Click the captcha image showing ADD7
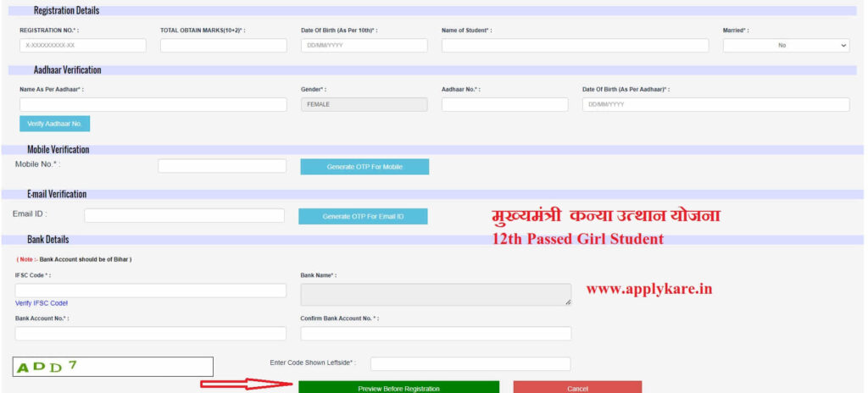868x393 pixels. click(113, 367)
